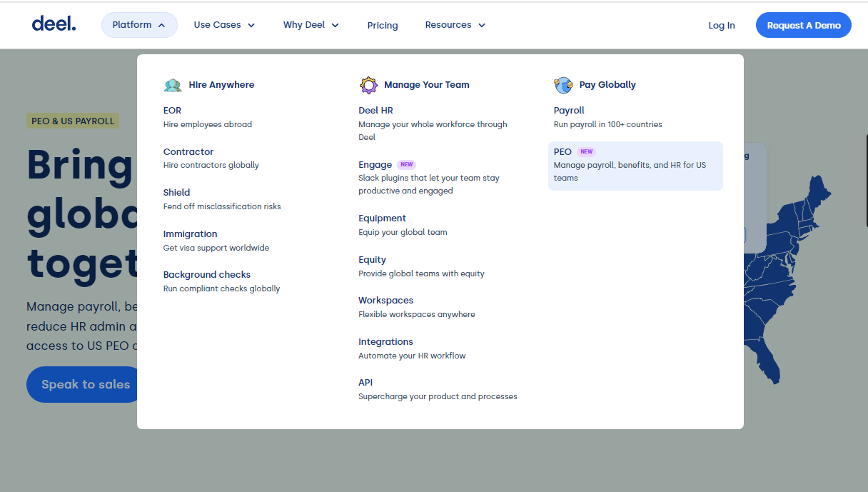Image resolution: width=868 pixels, height=492 pixels.
Task: Click the Deel HR link
Action: tap(376, 110)
